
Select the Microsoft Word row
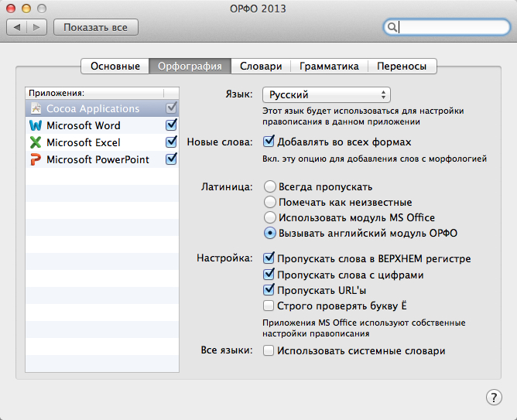[102, 125]
